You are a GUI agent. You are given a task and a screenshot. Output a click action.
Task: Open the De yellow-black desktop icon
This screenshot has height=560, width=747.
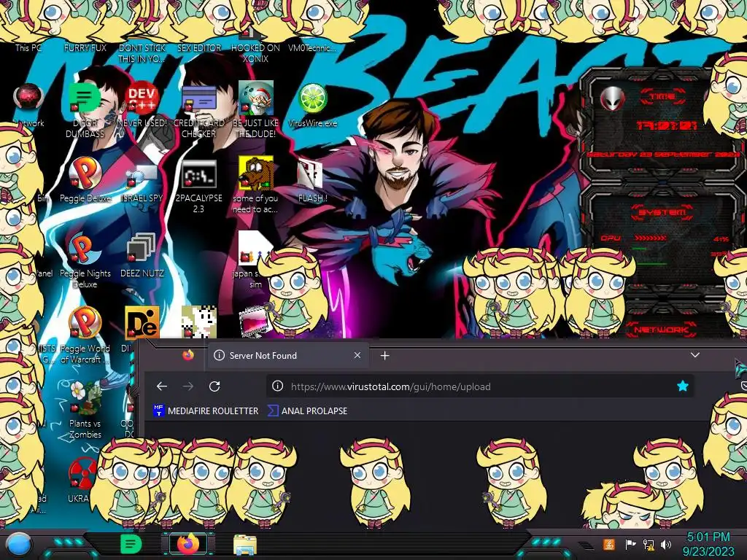[x=142, y=322]
